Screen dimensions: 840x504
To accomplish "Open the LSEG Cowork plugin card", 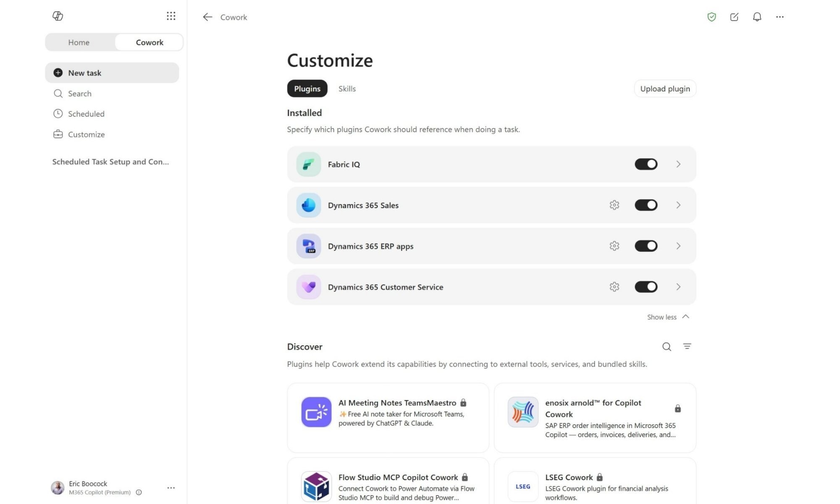I will point(595,481).
